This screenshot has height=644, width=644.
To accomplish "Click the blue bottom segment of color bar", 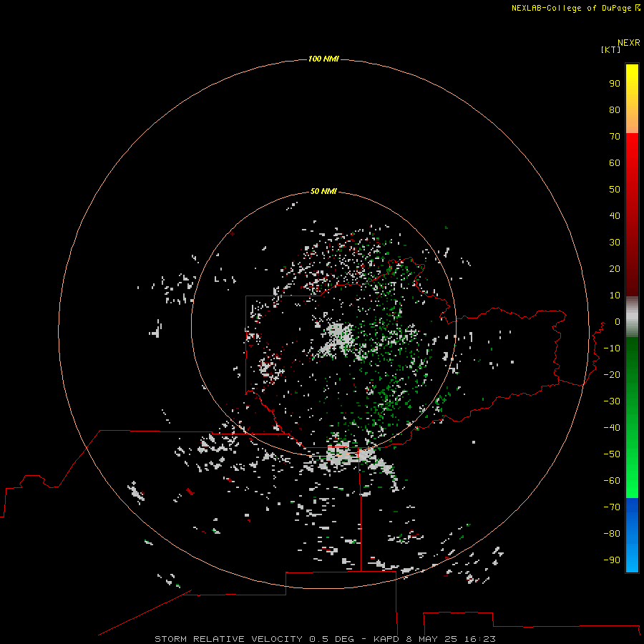I will [632, 535].
